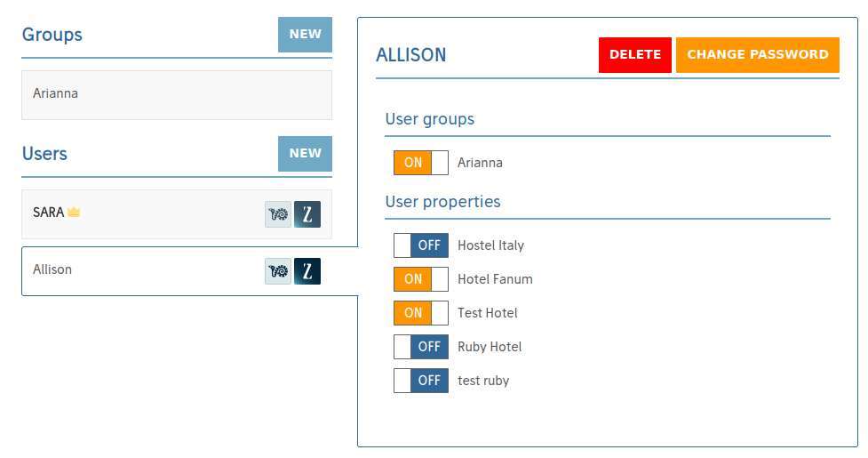This screenshot has height=458, width=868.
Task: Click the snail-shell icon on SARA's row
Action: (x=278, y=214)
